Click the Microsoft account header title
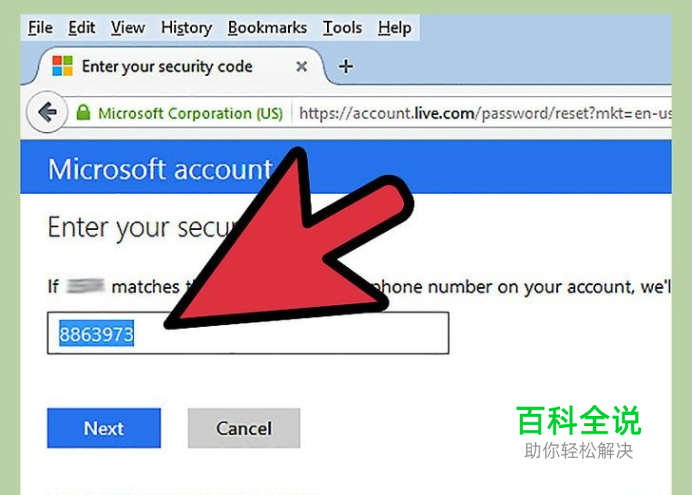 (x=160, y=170)
